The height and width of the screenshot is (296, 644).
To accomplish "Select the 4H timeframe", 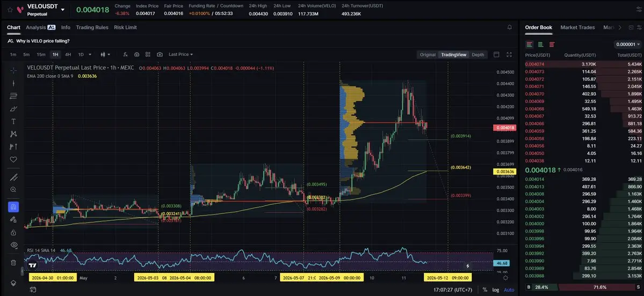I will pyautogui.click(x=68, y=55).
